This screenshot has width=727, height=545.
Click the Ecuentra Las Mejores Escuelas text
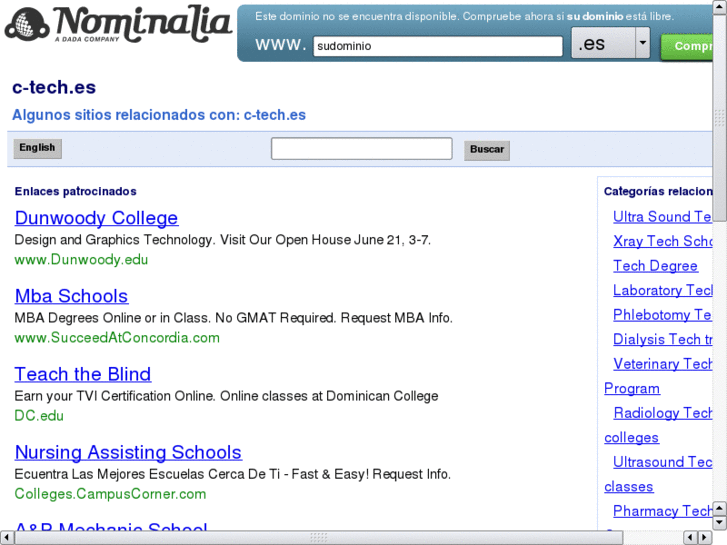pos(232,474)
